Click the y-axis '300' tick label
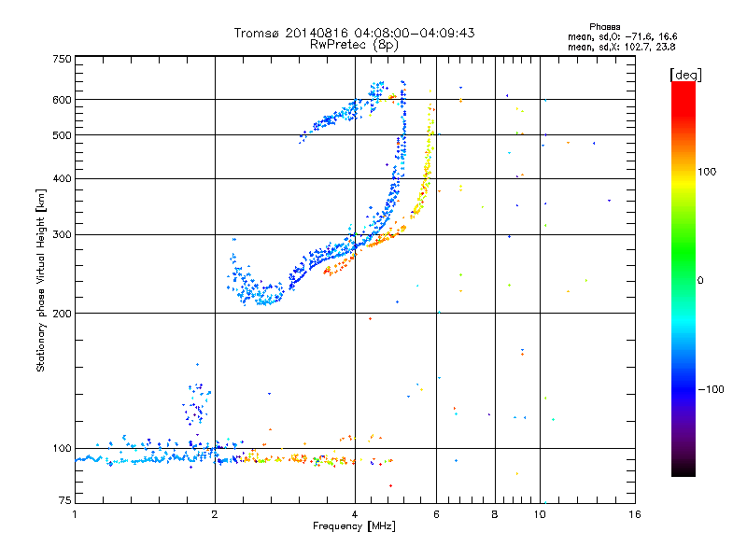 tap(62, 235)
